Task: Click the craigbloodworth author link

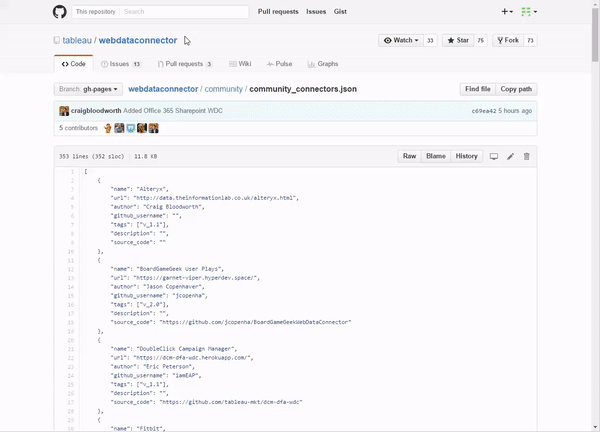Action: [x=96, y=111]
